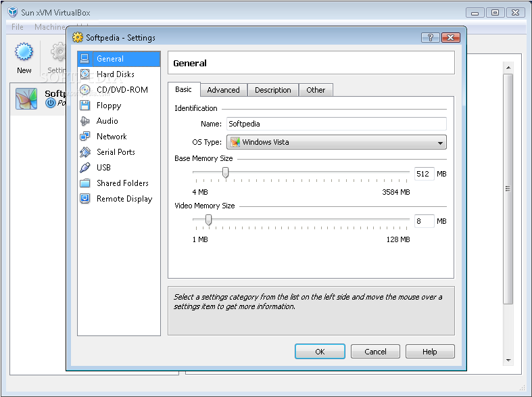Click the Network icon

(84, 137)
